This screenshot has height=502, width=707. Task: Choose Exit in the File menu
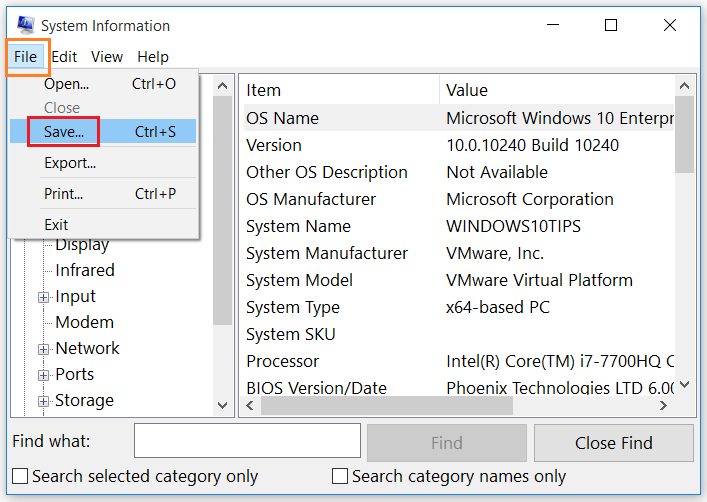click(x=103, y=225)
